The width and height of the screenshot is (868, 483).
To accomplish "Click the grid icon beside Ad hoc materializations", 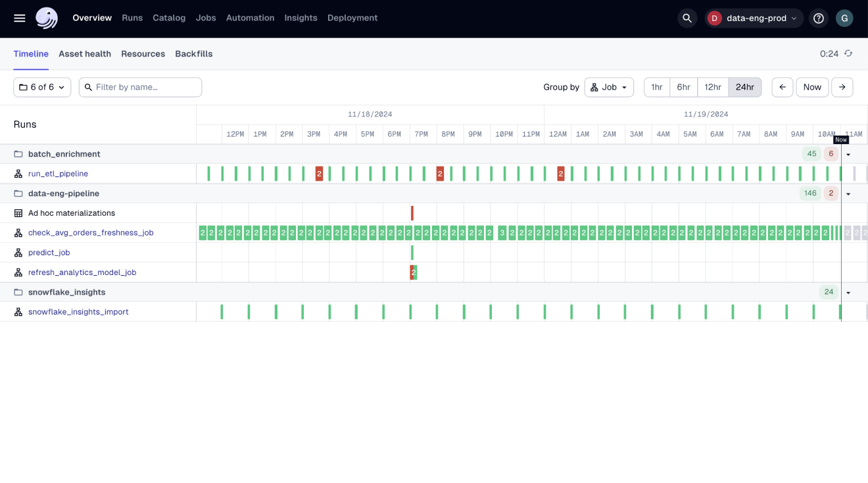I will coord(18,213).
